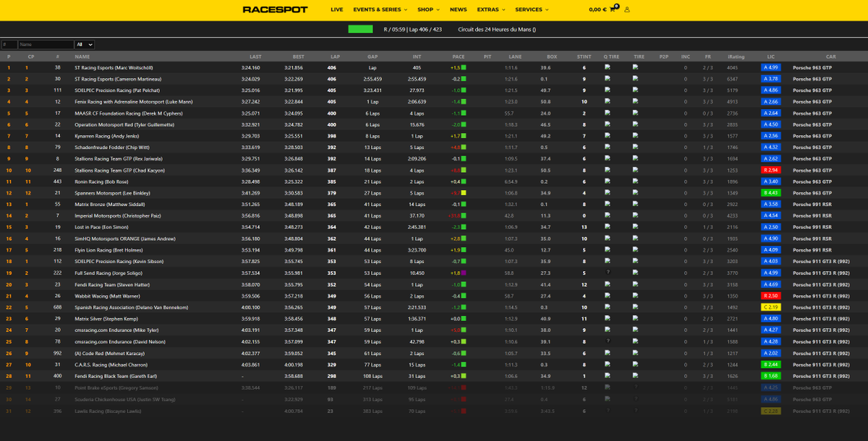Click TIRE icon in Imperial Motorsports row
The height and width of the screenshot is (441, 868).
[x=635, y=215]
